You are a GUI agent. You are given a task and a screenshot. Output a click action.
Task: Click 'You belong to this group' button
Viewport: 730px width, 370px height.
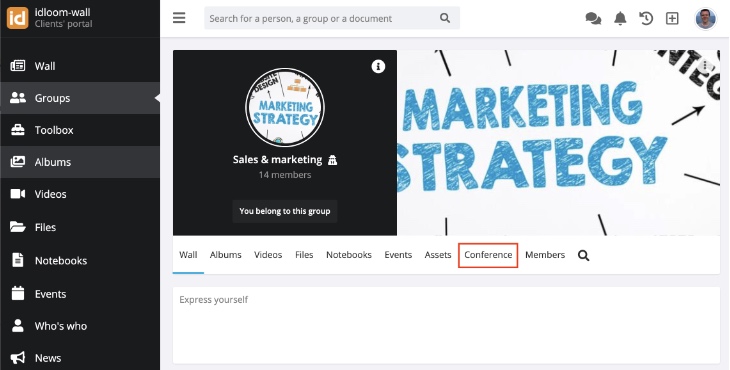tap(285, 211)
